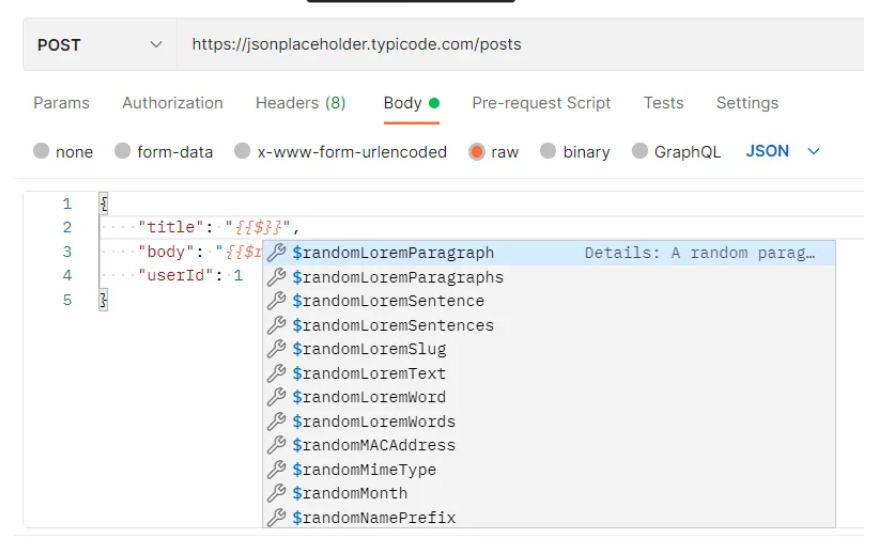The height and width of the screenshot is (546, 875).
Task: Choose $randomMACAddress suggestion
Action: (x=549, y=445)
